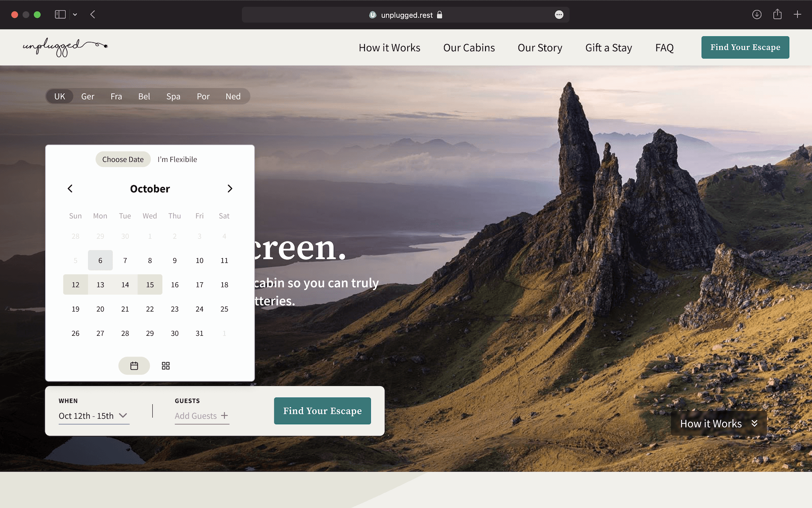Click the unplugged.rest address bar

pos(406,15)
